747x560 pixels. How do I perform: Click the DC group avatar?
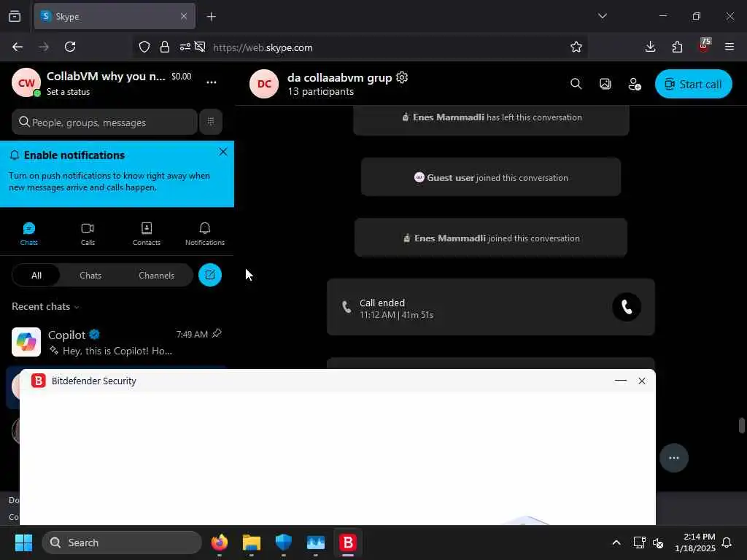pos(264,84)
